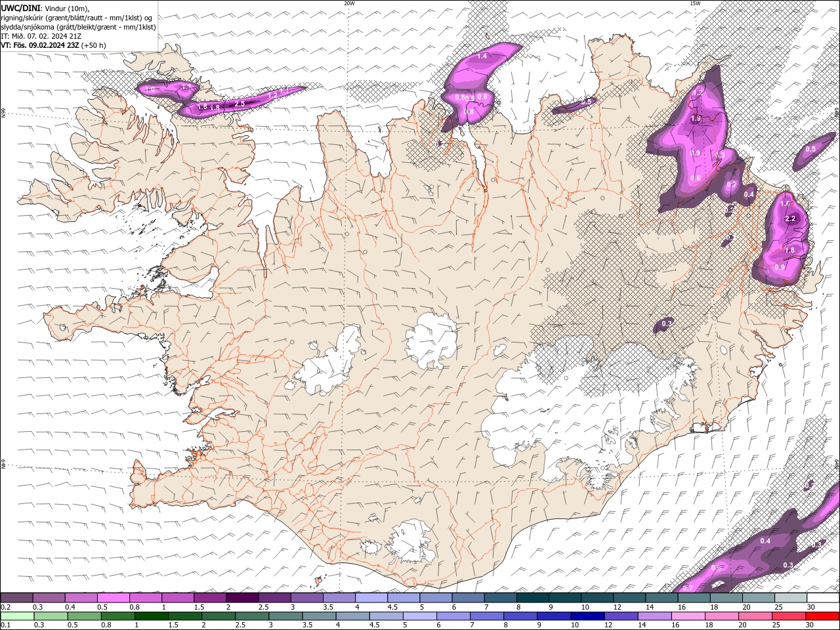Click the 'VT: Fös. 09.02.2024 23Z' valid time
Image resolution: width=840 pixels, height=630 pixels.
[x=40, y=45]
